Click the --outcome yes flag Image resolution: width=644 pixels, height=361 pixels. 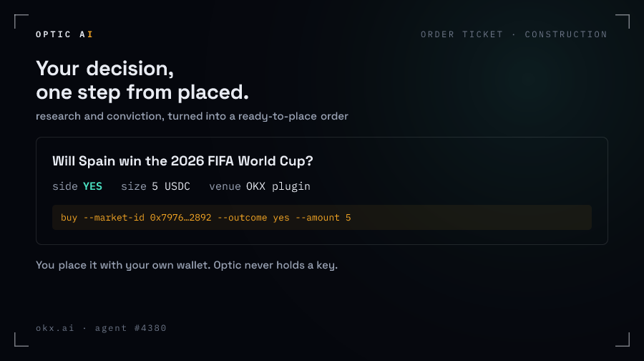point(253,218)
